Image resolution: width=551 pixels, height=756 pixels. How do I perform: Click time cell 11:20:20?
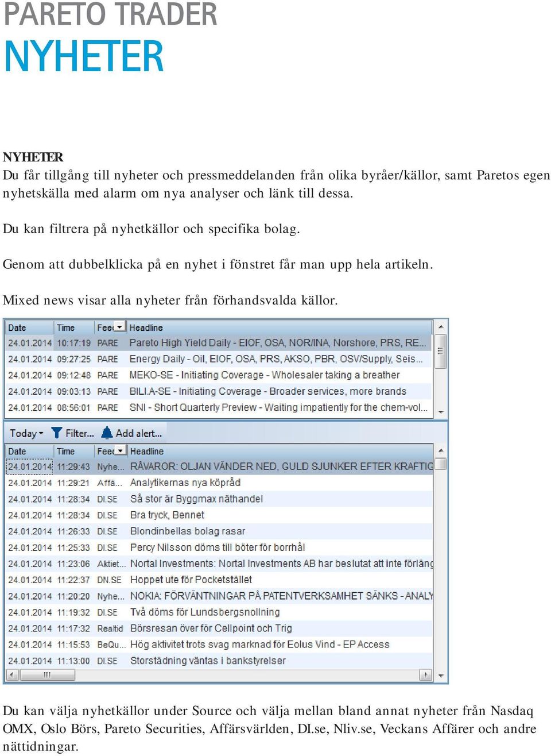pyautogui.click(x=73, y=596)
